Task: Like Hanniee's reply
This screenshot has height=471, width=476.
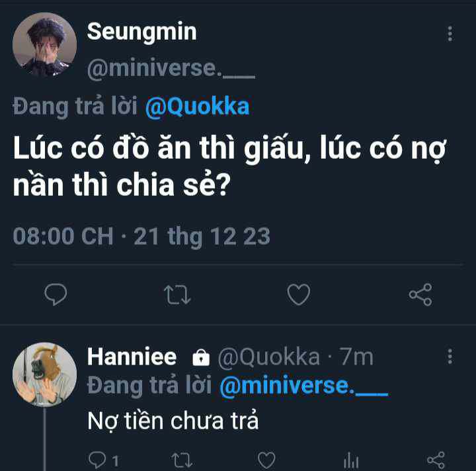Action: click(266, 458)
